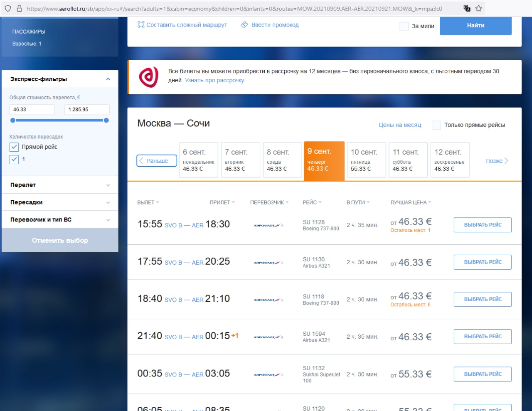This screenshot has height=411, width=532.
Task: Open Цены на месяц link
Action: pos(400,125)
